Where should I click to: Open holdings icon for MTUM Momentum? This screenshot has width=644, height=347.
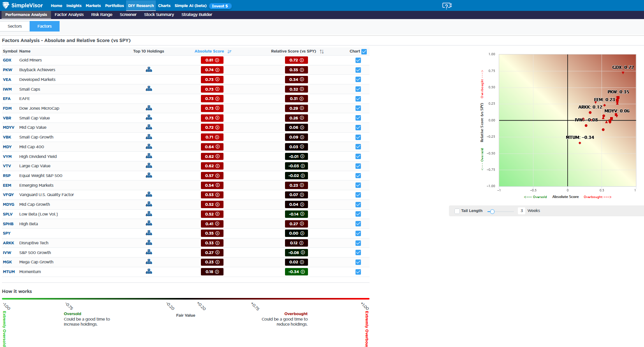149,272
